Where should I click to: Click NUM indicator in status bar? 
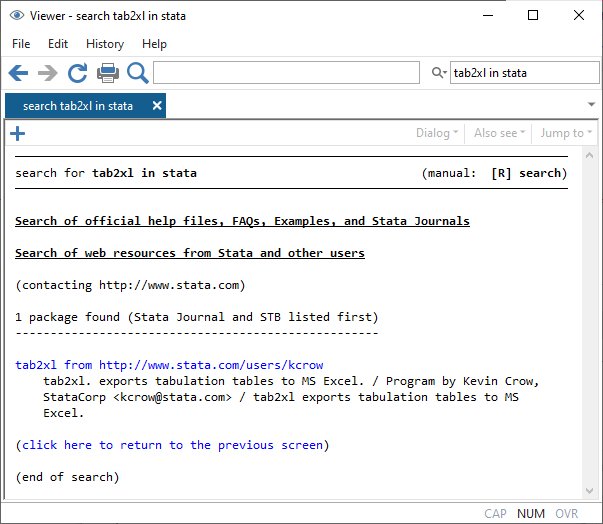[x=531, y=514]
